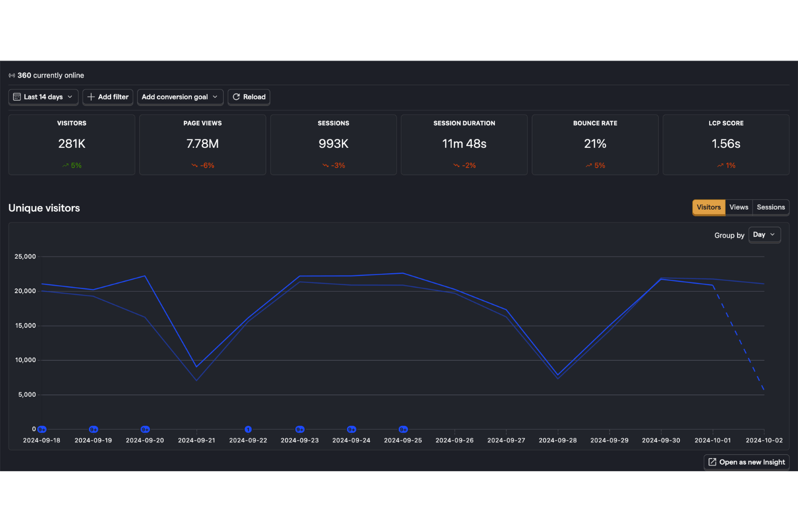The width and height of the screenshot is (798, 532).
Task: Click the external link icon for new Insight
Action: [x=712, y=462]
